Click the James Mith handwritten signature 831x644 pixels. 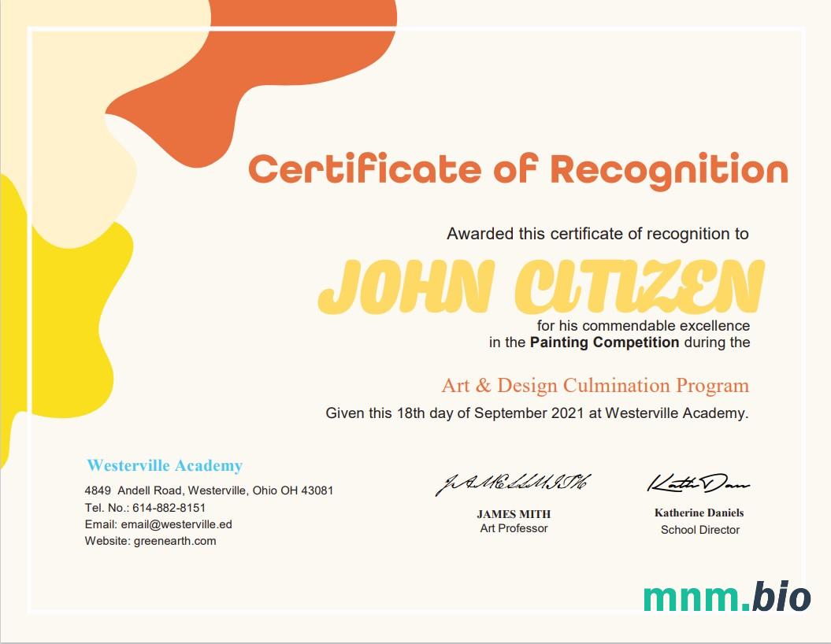click(x=513, y=484)
